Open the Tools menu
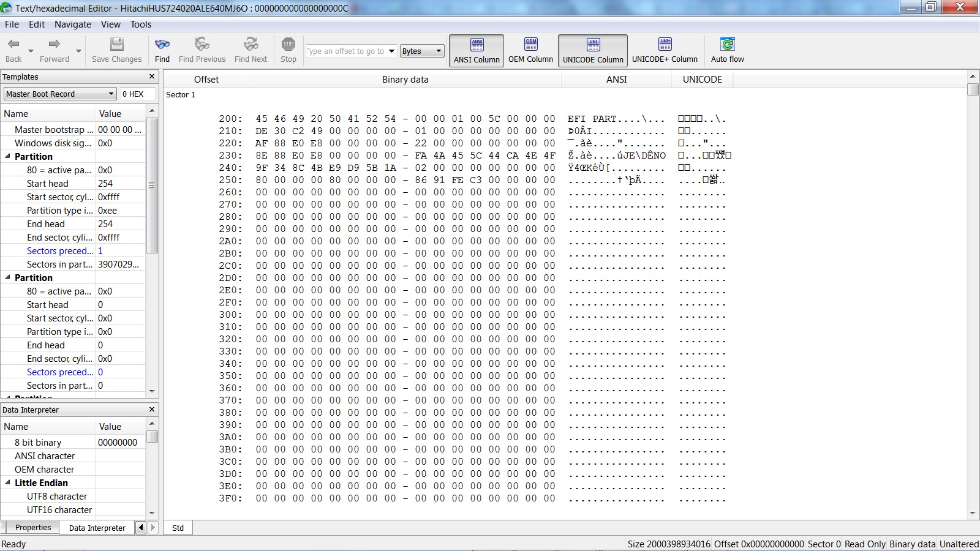Image resolution: width=980 pixels, height=551 pixels. pos(141,24)
